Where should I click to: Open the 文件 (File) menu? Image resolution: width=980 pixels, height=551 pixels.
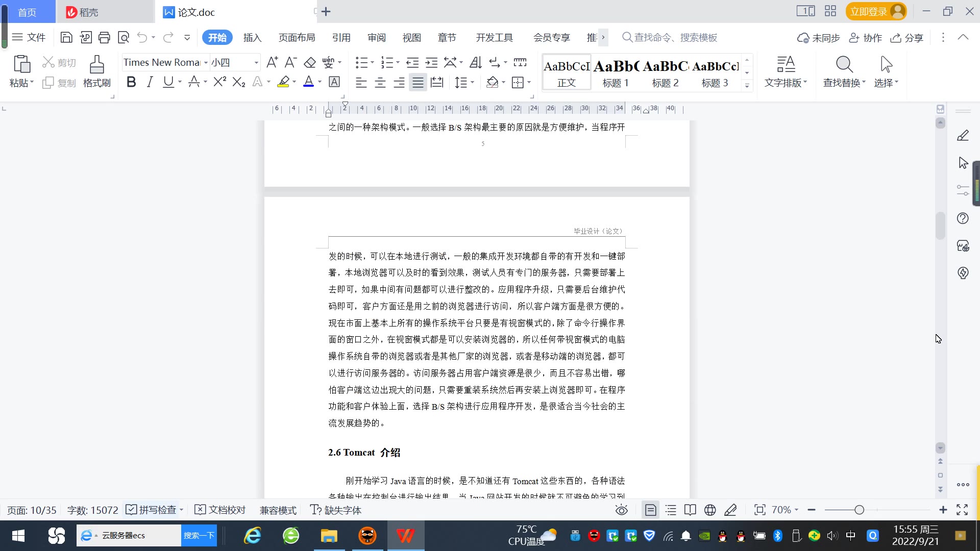pos(29,37)
